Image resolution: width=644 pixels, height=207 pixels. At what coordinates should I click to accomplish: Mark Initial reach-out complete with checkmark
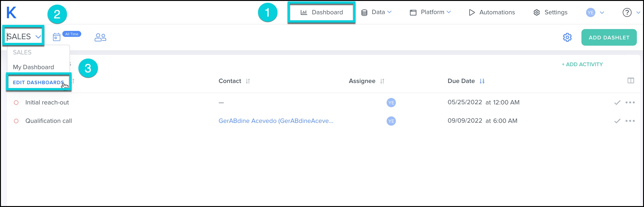coord(617,103)
